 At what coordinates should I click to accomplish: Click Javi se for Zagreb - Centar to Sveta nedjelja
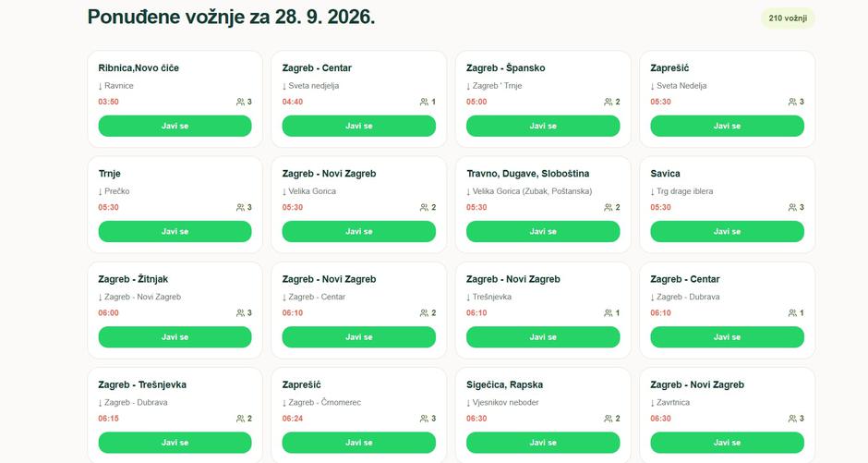point(358,126)
